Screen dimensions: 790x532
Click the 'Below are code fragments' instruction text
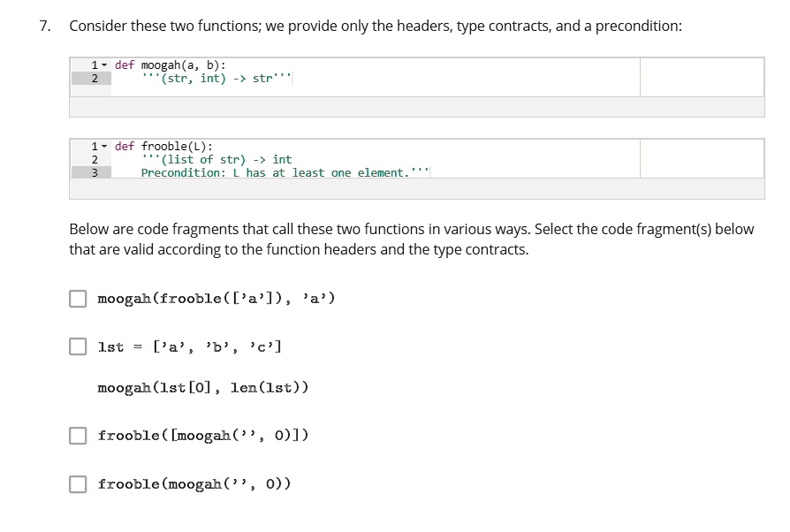(411, 239)
